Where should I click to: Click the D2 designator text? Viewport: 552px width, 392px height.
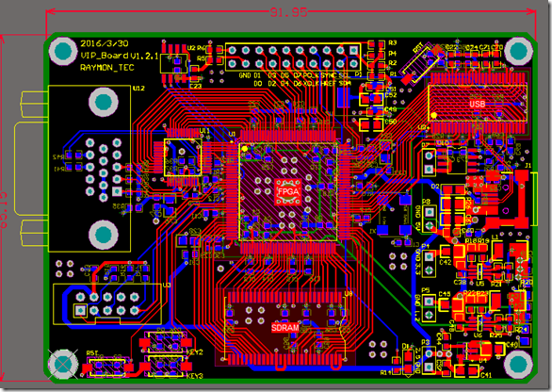tap(435, 186)
